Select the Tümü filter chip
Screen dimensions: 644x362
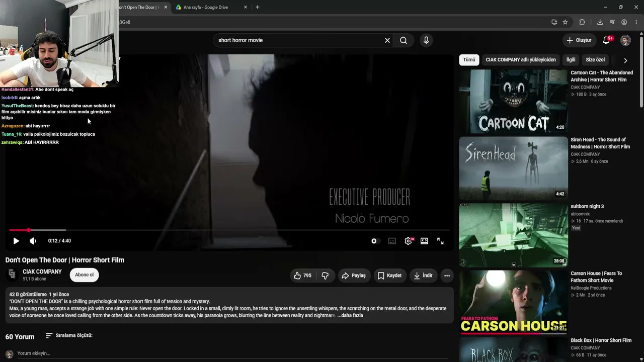pos(469,60)
